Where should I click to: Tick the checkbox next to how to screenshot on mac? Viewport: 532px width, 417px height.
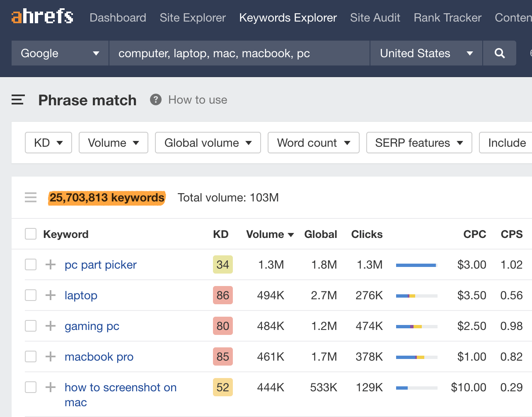(30, 387)
